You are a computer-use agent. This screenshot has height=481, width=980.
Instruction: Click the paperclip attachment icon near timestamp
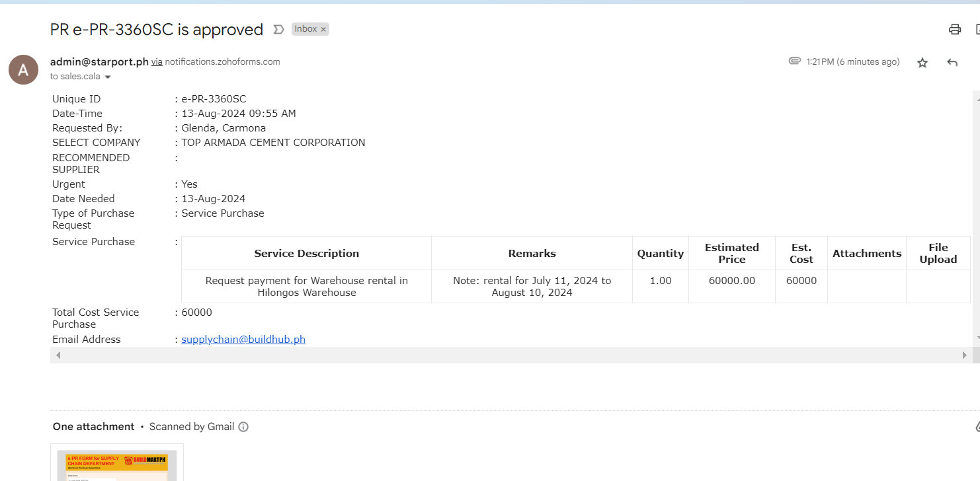pyautogui.click(x=794, y=61)
